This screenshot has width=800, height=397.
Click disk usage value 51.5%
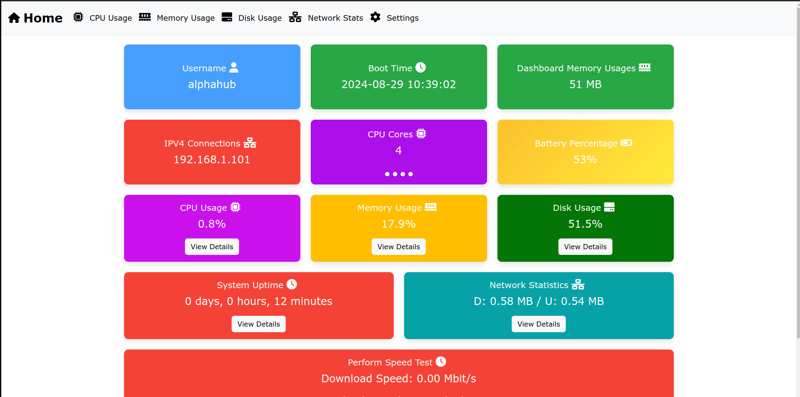click(585, 224)
